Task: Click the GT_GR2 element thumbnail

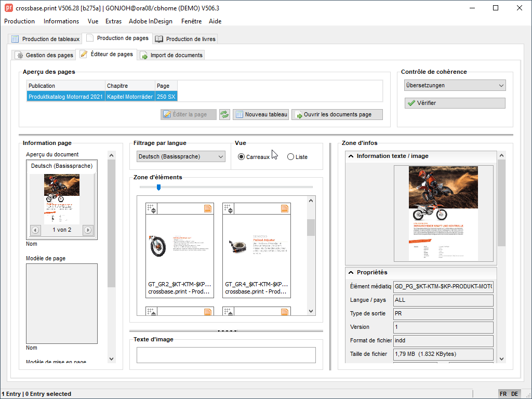Action: pos(180,246)
